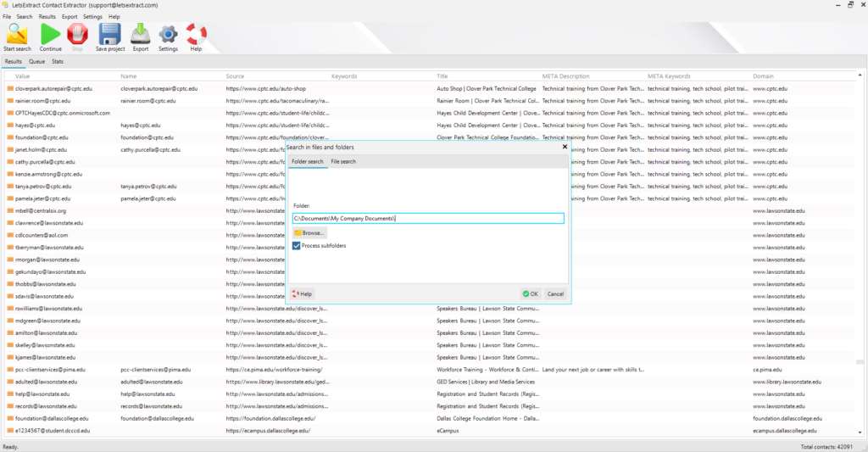Screen dimensions: 868x452
Task: Click Cancel in the search dialog
Action: click(x=555, y=294)
